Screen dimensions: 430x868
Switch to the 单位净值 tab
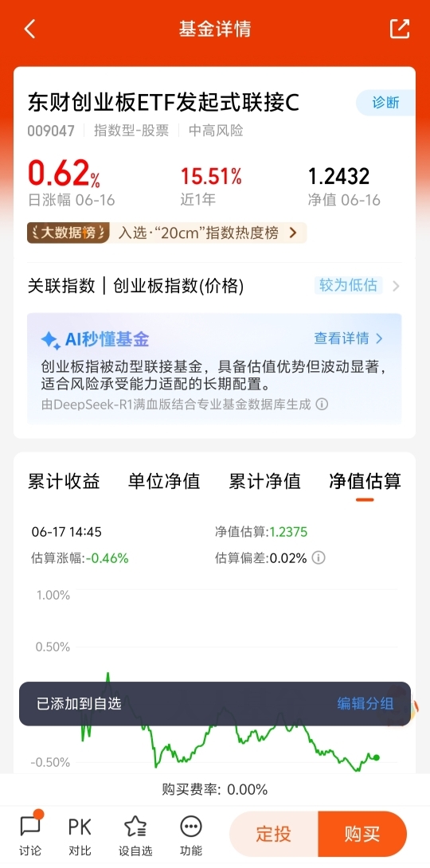[x=164, y=481]
